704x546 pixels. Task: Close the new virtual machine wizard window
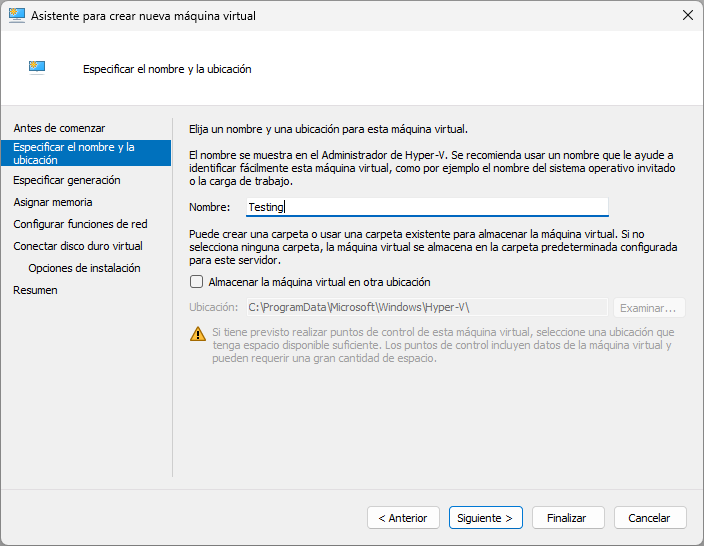[x=686, y=15]
